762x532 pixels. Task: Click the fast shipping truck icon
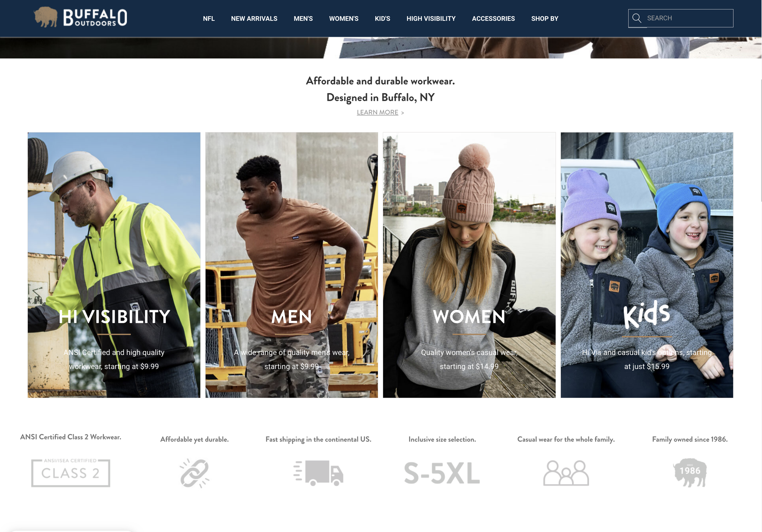tap(318, 473)
